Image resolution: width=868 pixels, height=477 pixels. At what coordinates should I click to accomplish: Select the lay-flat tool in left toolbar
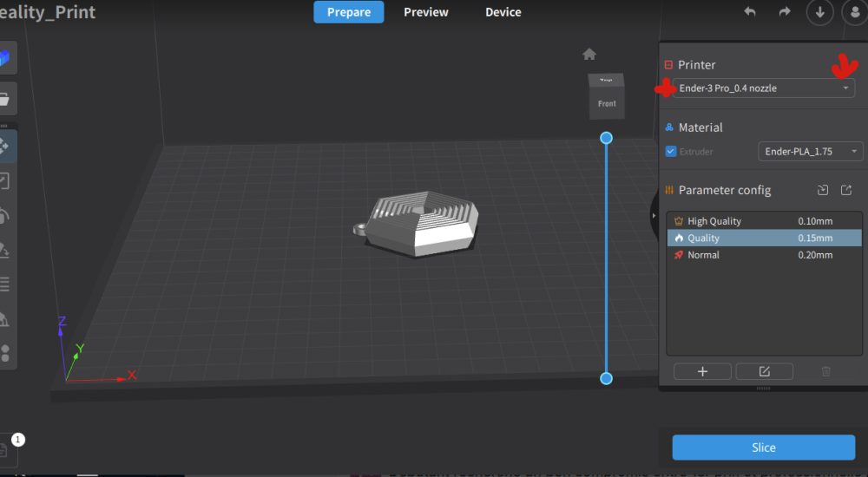(x=4, y=250)
